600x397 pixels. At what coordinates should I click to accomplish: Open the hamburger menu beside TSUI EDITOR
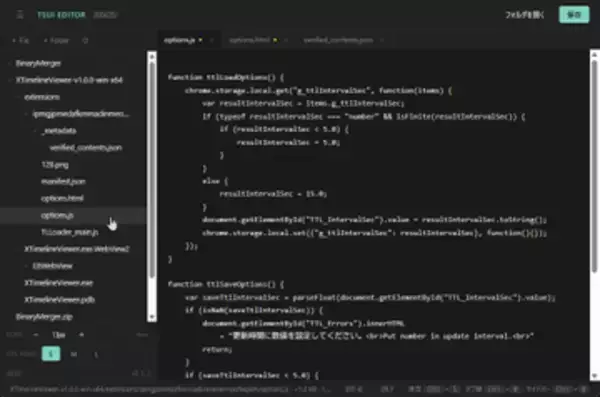(20, 15)
